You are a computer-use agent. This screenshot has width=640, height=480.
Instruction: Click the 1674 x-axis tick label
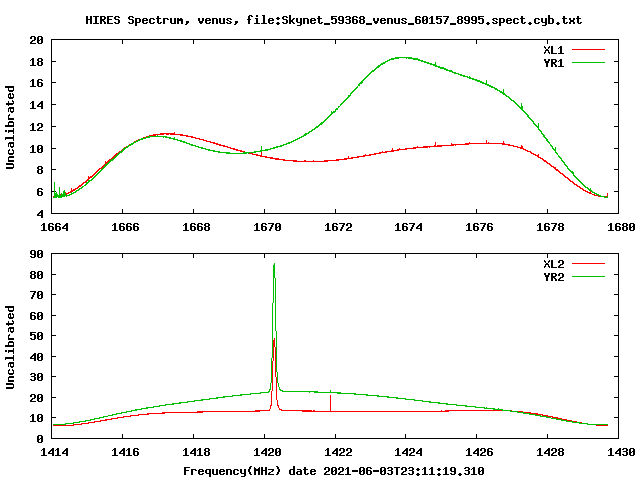(409, 227)
